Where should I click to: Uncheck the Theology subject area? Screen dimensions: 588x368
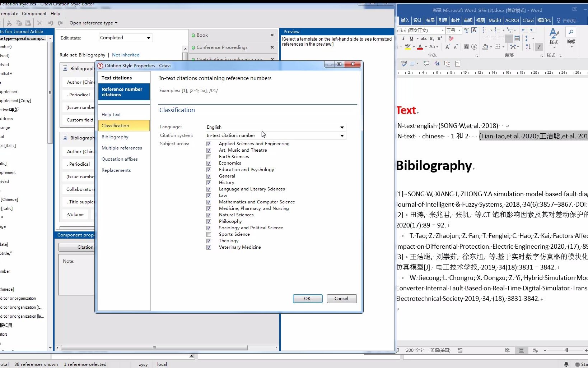pos(209,241)
